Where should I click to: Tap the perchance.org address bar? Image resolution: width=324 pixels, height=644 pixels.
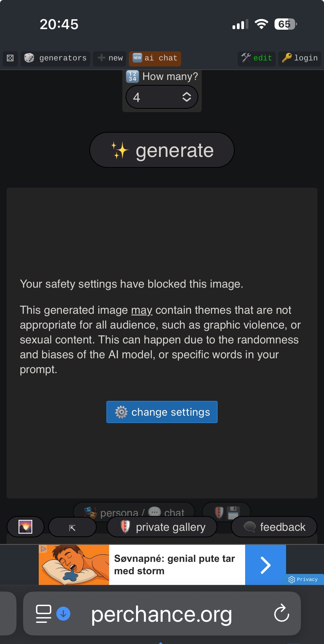[x=162, y=614]
